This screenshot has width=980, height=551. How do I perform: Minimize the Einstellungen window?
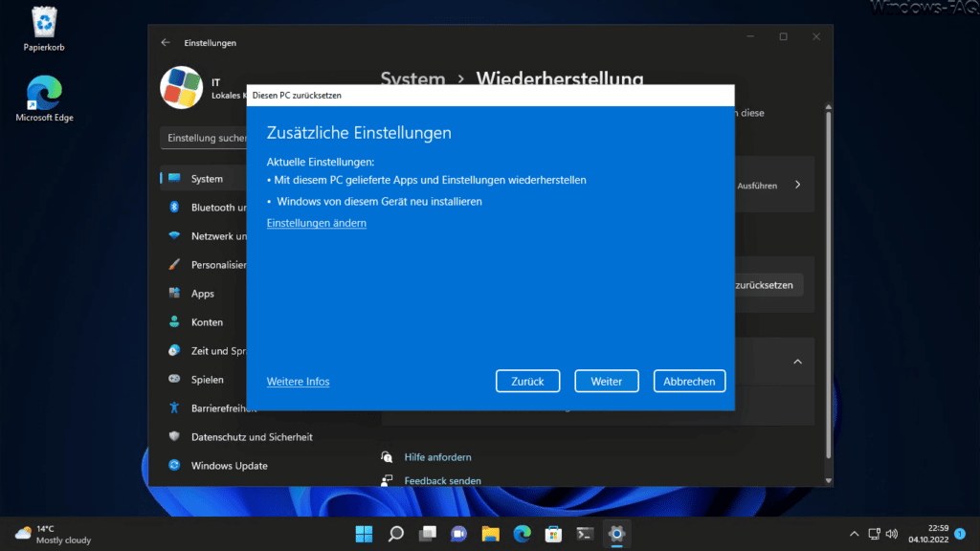(x=750, y=37)
